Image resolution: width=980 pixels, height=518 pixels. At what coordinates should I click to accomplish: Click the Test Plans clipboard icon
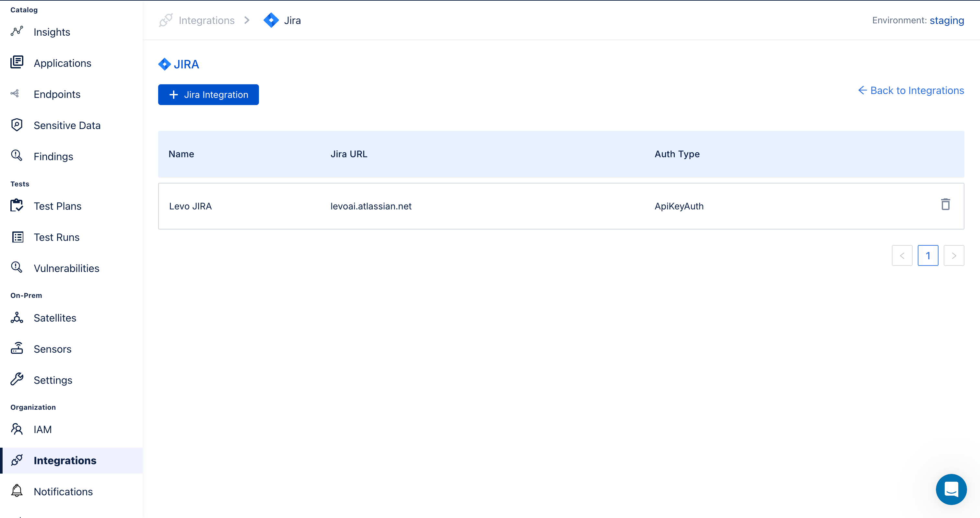pyautogui.click(x=17, y=206)
